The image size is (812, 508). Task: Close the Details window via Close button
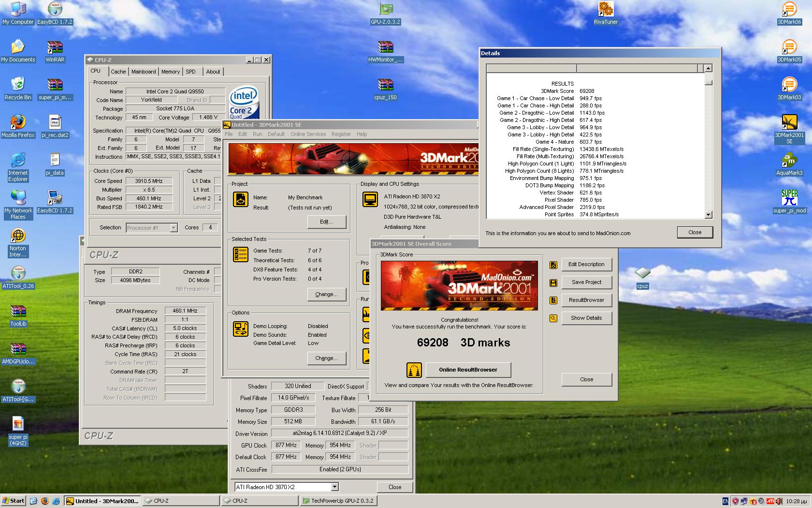click(695, 232)
